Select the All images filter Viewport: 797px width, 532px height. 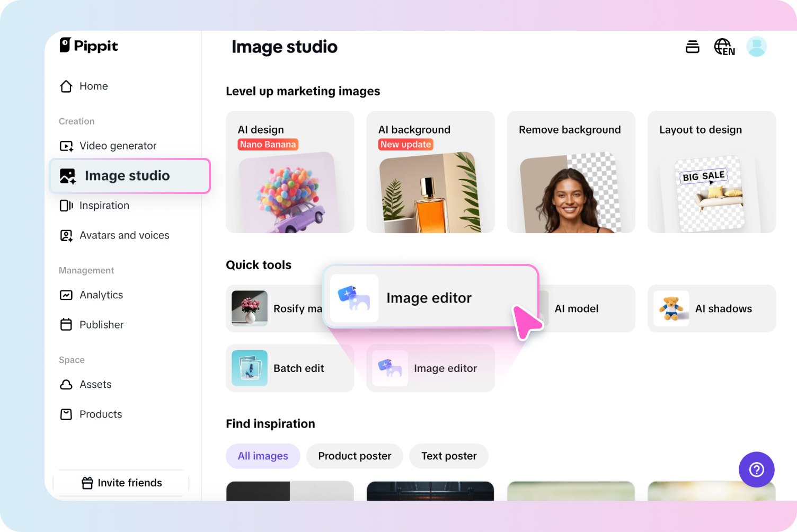coord(263,456)
